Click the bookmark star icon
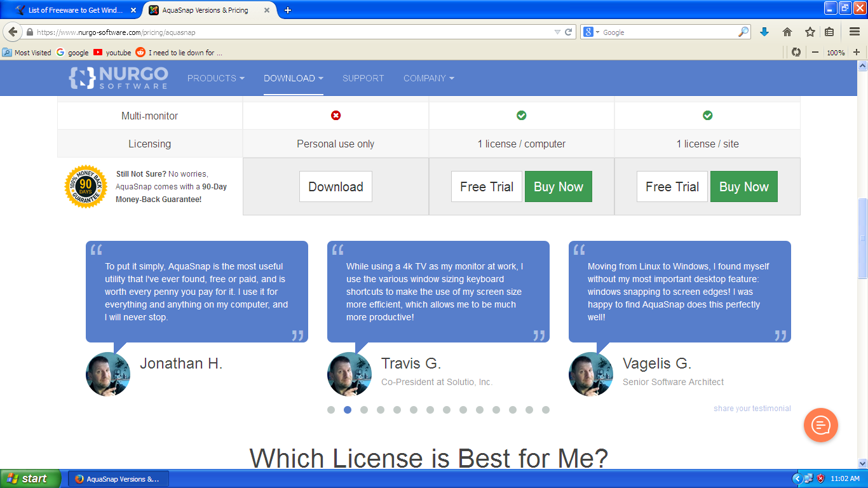 (x=810, y=32)
